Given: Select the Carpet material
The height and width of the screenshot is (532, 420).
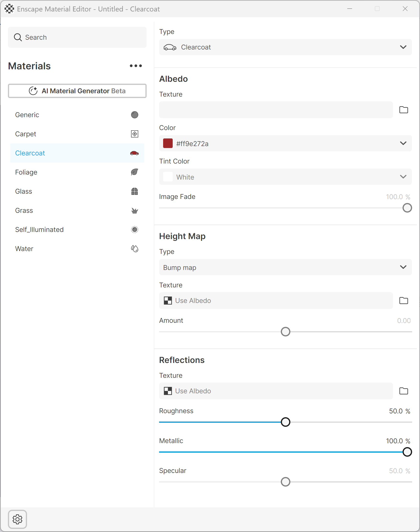Looking at the screenshot, I should tap(77, 134).
